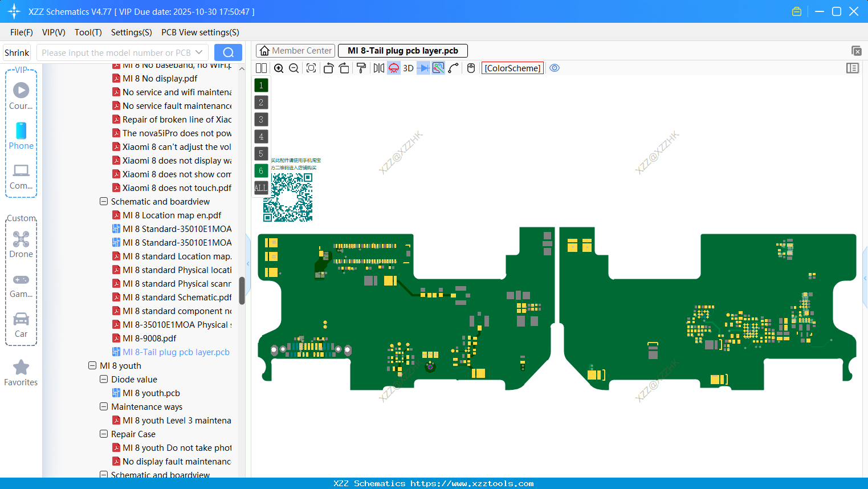Click the Shrink button
This screenshot has width=868, height=489.
[17, 52]
